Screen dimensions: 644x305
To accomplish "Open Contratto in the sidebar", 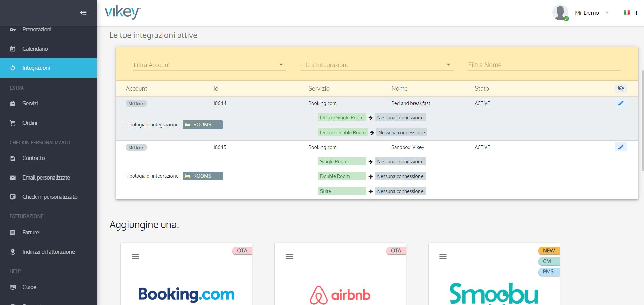I will (48, 158).
